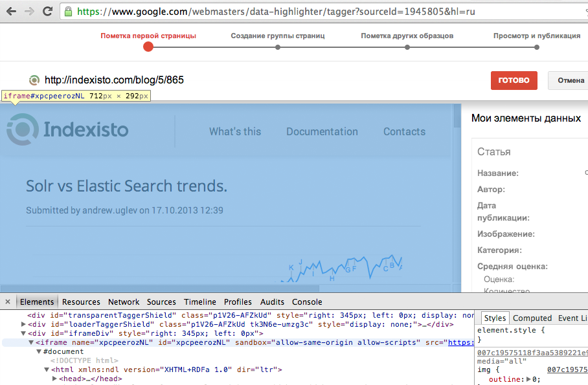588x385 pixels.
Task: Open the What's this nav link
Action: [235, 131]
